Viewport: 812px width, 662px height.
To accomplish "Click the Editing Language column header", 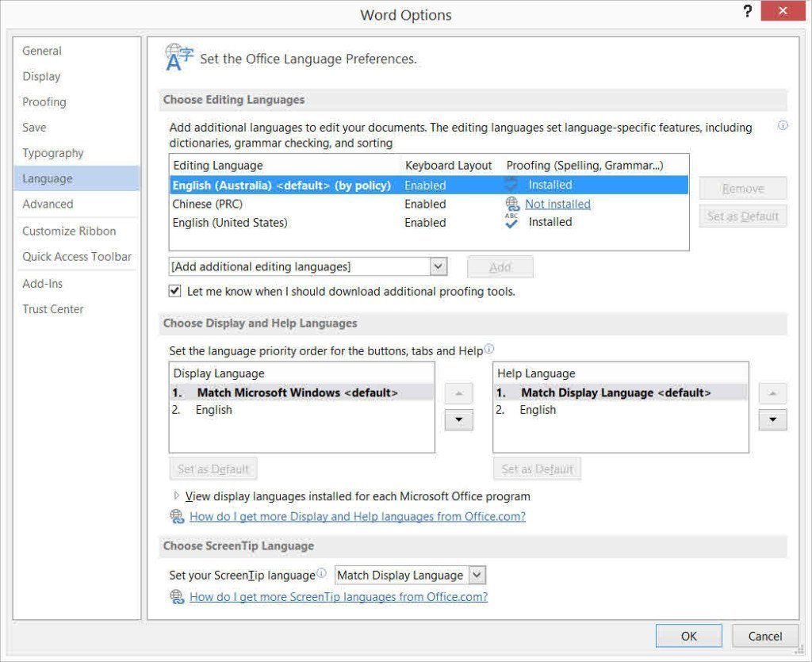I will coord(218,165).
